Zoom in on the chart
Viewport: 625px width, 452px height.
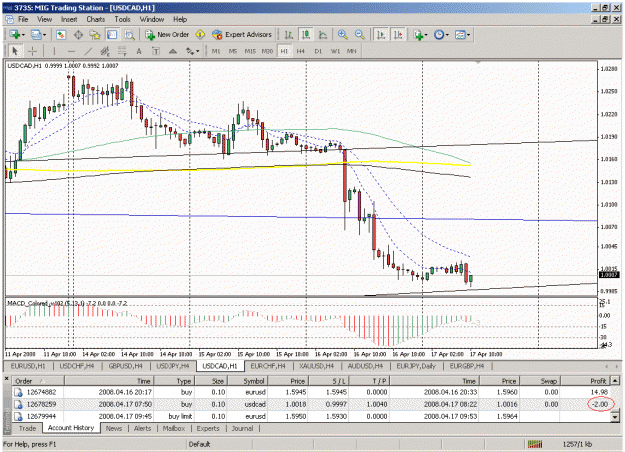342,35
